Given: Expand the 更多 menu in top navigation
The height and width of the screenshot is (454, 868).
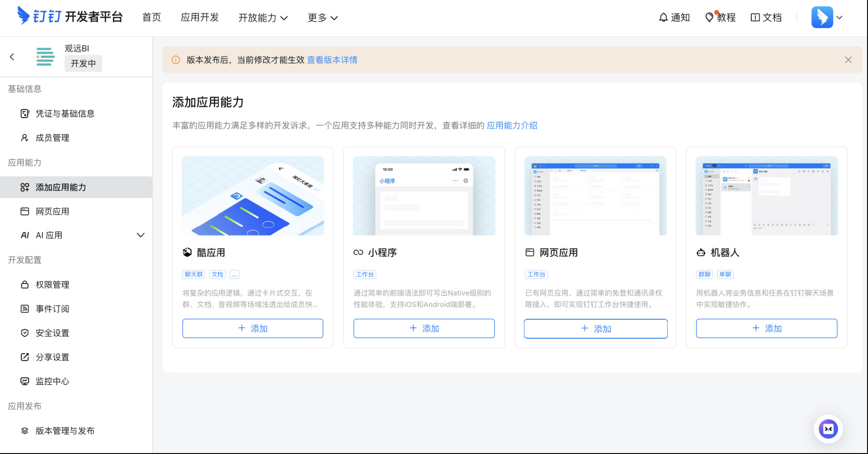Looking at the screenshot, I should 322,18.
